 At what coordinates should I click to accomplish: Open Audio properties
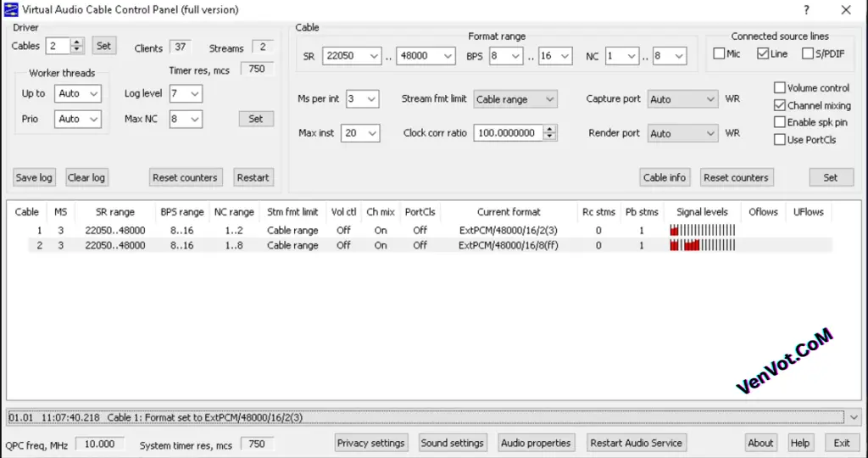point(536,443)
